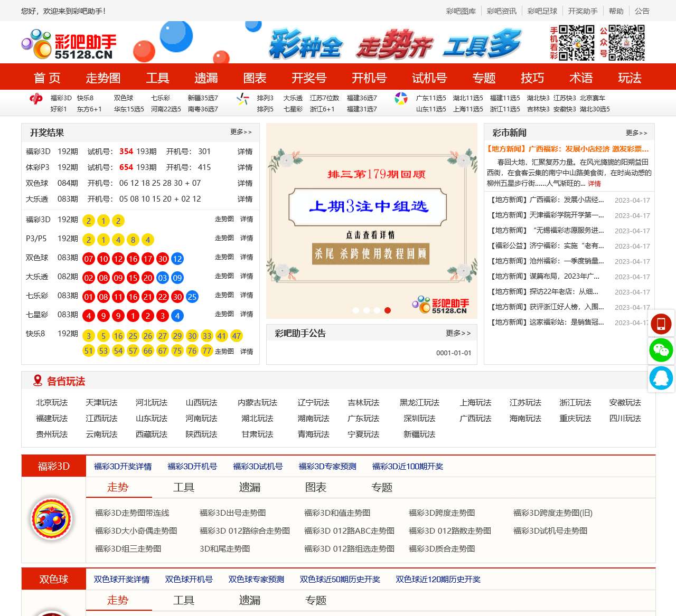Scan the mobile QR code image
The height and width of the screenshot is (616, 676).
click(577, 43)
